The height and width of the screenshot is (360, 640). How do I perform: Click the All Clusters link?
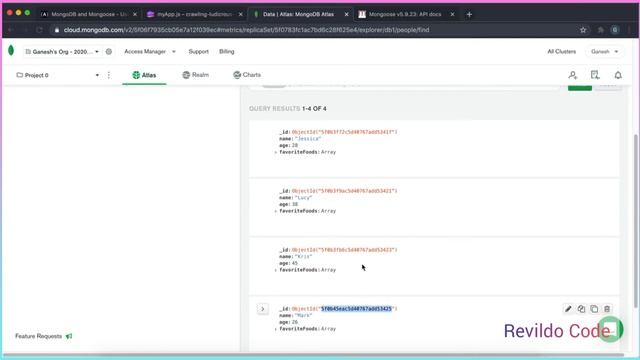(x=561, y=51)
